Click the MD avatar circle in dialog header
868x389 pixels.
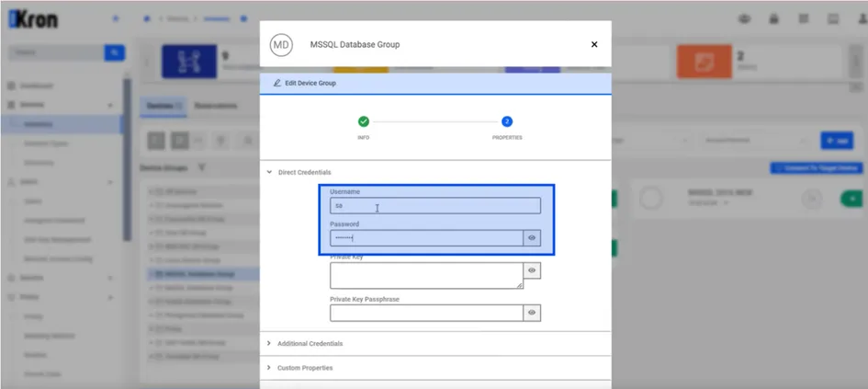(x=281, y=45)
